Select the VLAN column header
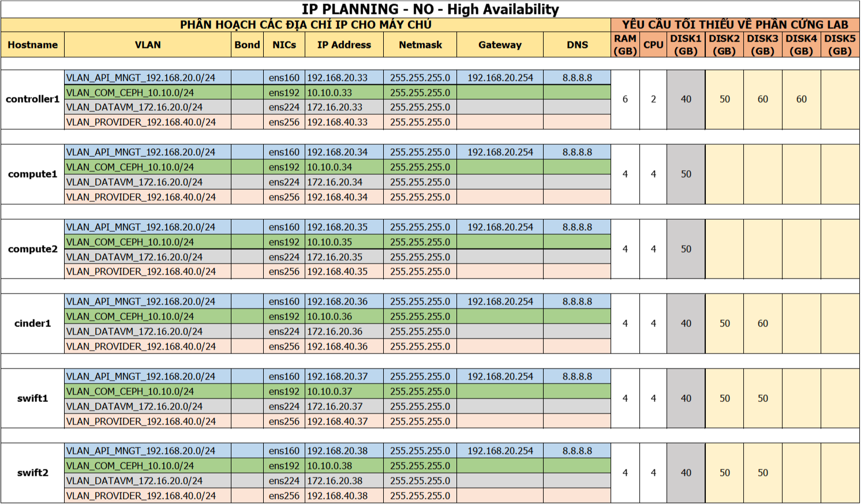This screenshot has height=504, width=861. pos(148,45)
